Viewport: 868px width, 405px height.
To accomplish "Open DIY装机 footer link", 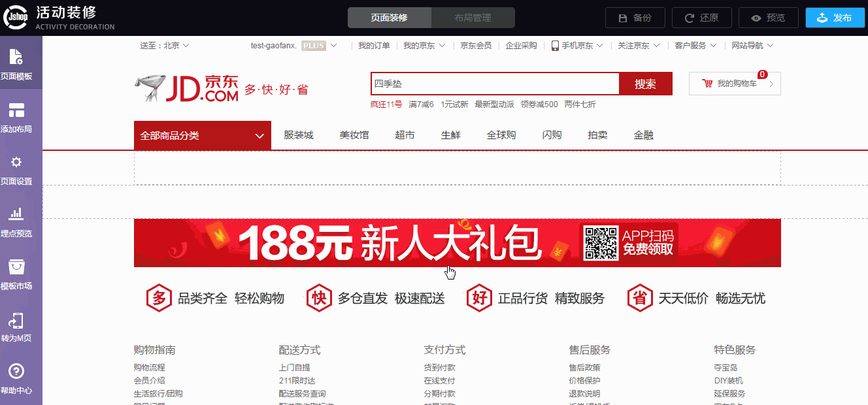I will point(729,381).
